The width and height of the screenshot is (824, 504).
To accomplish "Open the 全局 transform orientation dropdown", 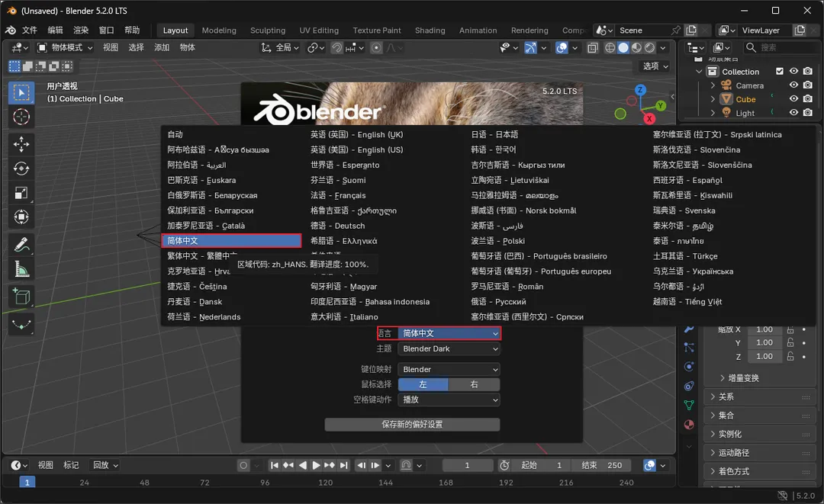I will (280, 48).
